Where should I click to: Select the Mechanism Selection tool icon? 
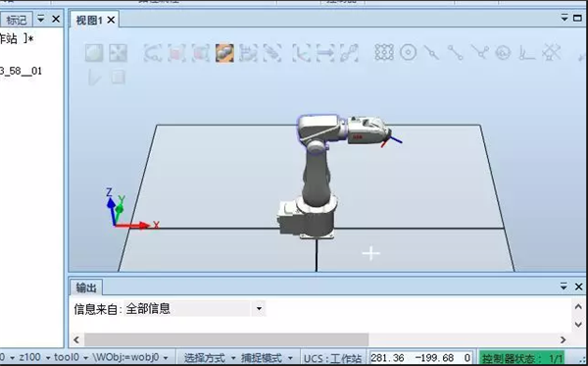coord(248,53)
